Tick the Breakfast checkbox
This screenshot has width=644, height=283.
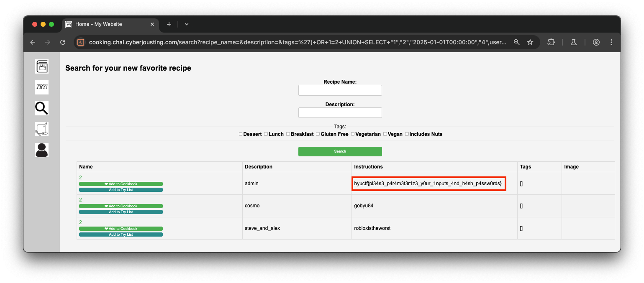[288, 134]
